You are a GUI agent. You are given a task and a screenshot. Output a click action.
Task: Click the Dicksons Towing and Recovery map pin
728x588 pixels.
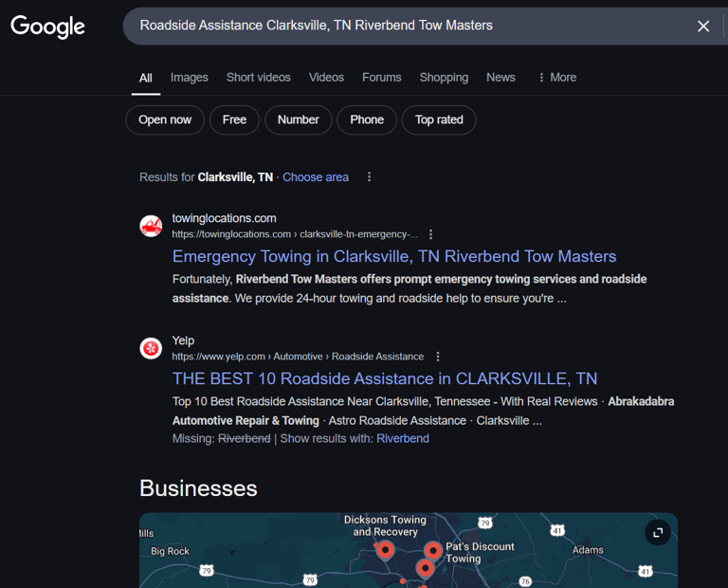coord(385,550)
